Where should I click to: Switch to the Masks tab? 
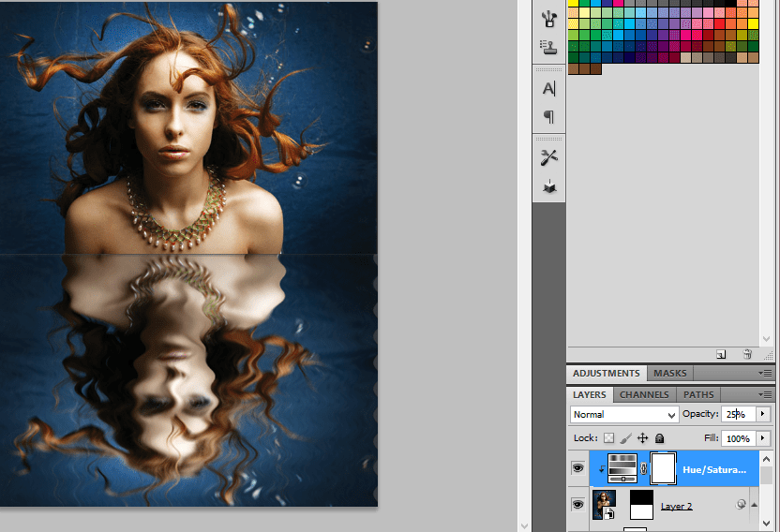[669, 374]
